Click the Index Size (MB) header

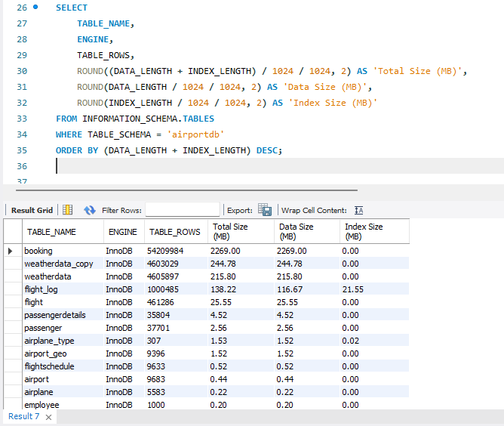[364, 231]
